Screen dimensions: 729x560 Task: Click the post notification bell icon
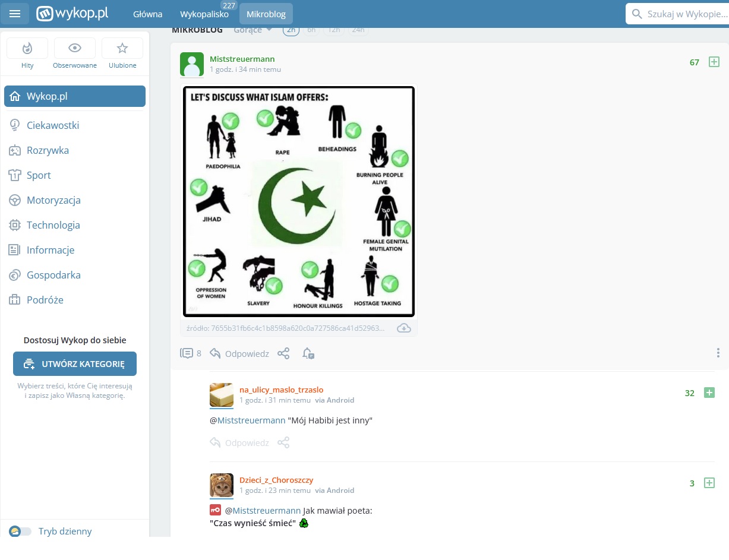tap(308, 353)
